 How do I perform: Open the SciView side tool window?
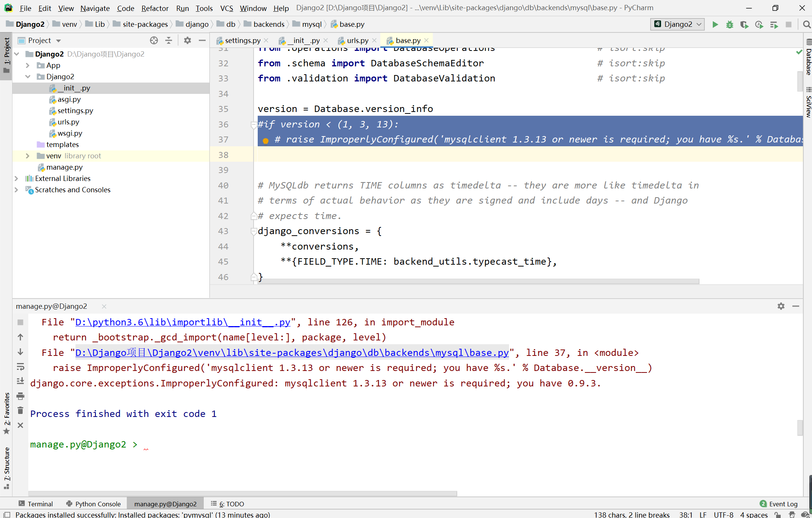coord(808,103)
